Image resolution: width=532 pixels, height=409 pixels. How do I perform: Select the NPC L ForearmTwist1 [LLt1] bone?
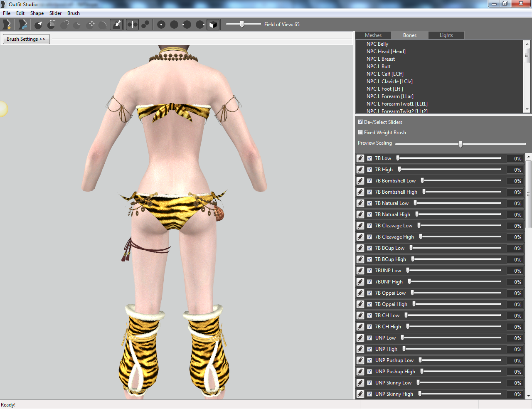coord(397,104)
